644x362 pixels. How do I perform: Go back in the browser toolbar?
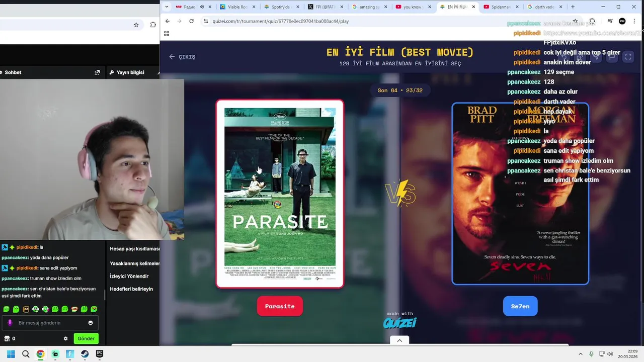click(168, 21)
